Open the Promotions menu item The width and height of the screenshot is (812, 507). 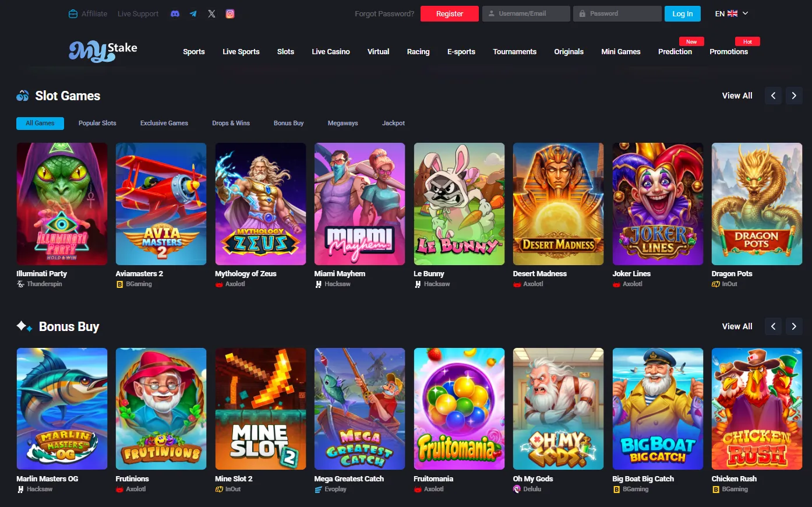tap(729, 51)
